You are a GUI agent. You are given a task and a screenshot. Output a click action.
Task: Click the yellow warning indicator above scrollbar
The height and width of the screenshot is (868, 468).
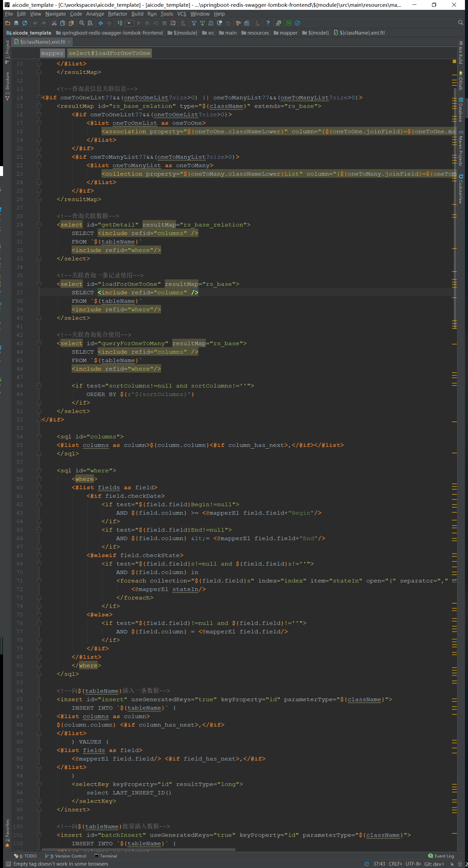coord(454,62)
